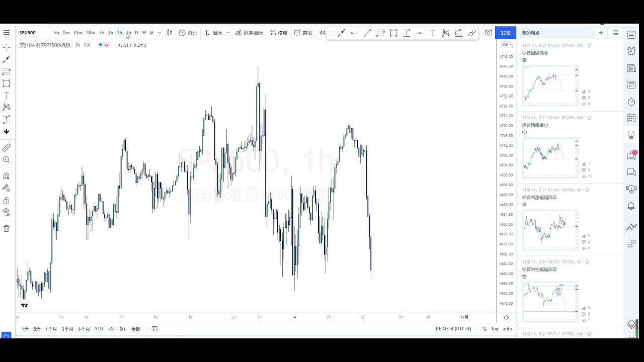The height and width of the screenshot is (362, 644).
Task: Start bar replay rewind icon
Action: 322,33
